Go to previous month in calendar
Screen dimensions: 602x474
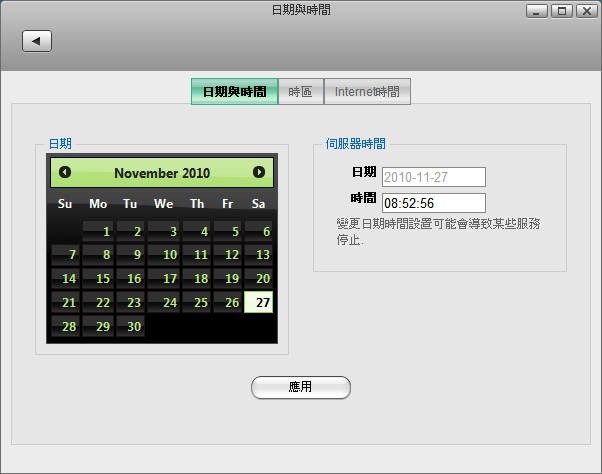(65, 172)
